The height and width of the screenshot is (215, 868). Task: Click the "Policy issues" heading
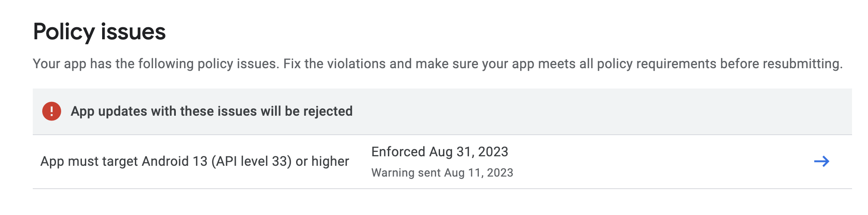point(99,32)
